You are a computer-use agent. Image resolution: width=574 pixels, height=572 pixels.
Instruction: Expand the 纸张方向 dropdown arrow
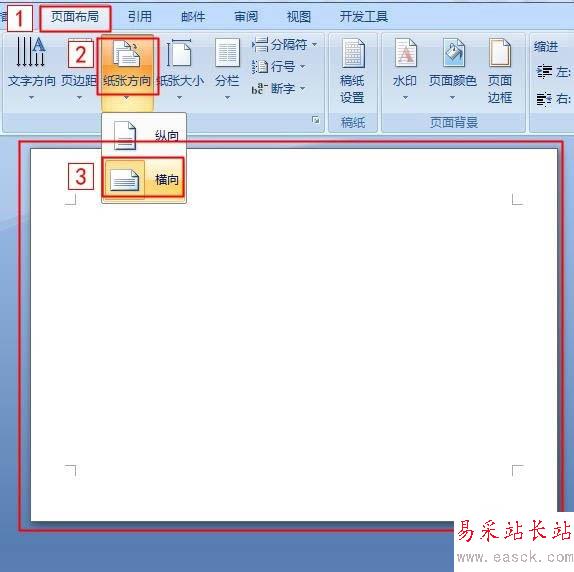pos(127,97)
